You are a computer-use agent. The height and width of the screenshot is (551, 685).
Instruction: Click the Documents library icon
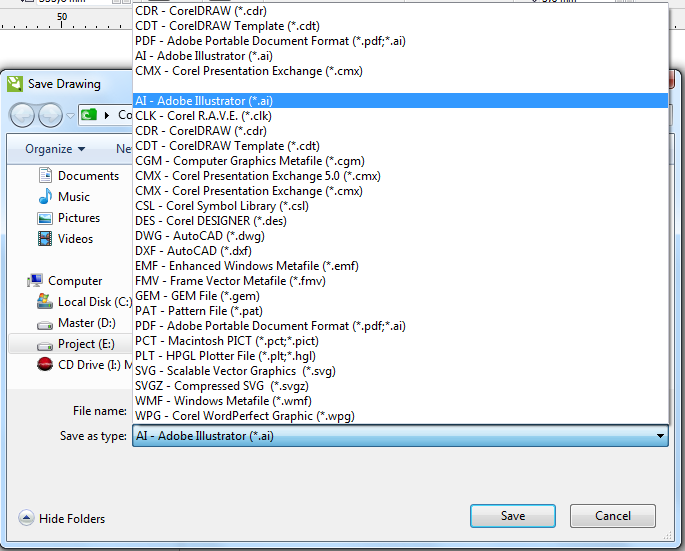coord(45,175)
